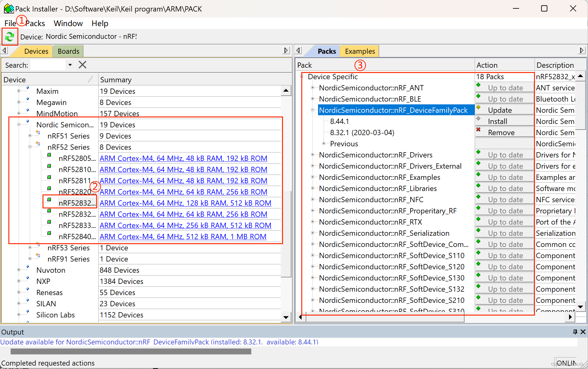Close the Output panel
588x369 pixels.
tap(583, 332)
